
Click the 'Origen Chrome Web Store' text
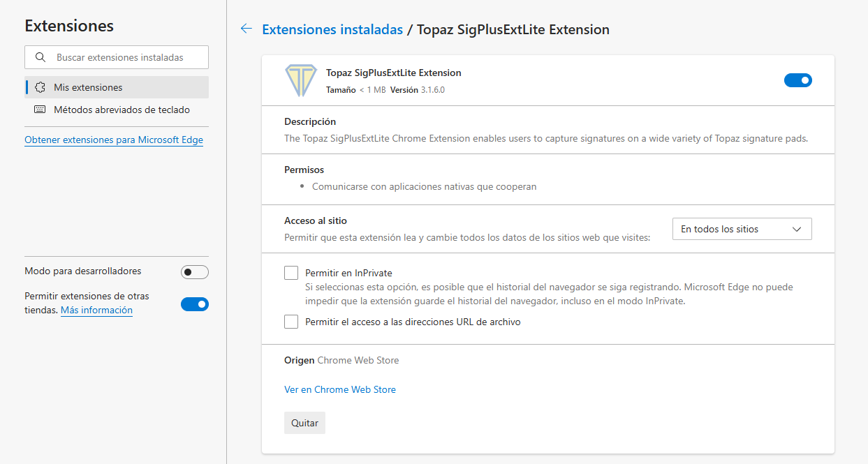coord(341,360)
